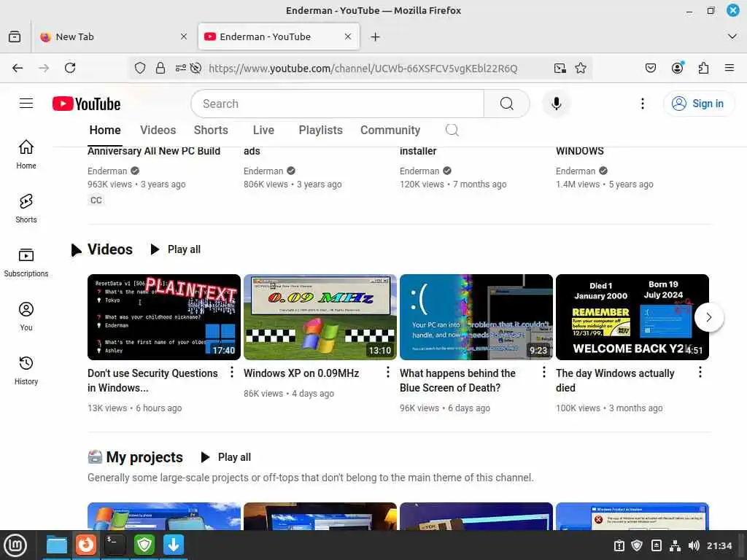The width and height of the screenshot is (747, 560).
Task: Open channel Playlists tab
Action: pyautogui.click(x=321, y=130)
